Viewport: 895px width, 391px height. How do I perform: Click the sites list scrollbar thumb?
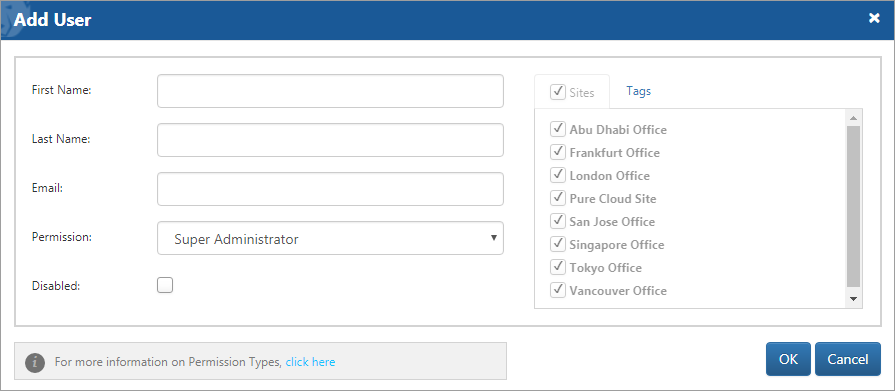pyautogui.click(x=853, y=206)
